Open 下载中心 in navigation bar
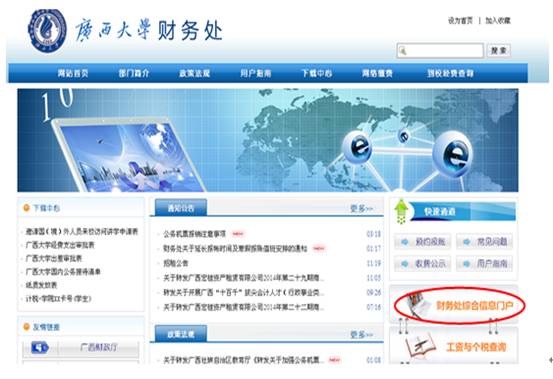Image resolution: width=553 pixels, height=379 pixels. click(316, 73)
